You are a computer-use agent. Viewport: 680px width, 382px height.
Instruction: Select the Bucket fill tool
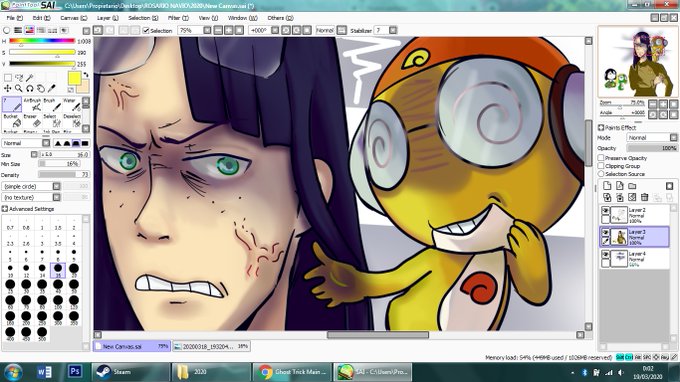click(12, 121)
